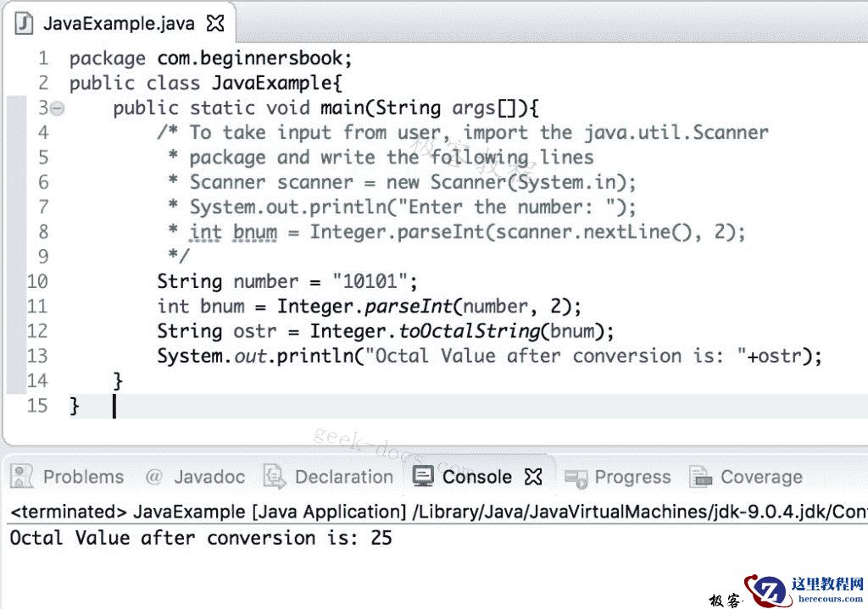
Task: Select the Javadoc tab label
Action: click(209, 476)
